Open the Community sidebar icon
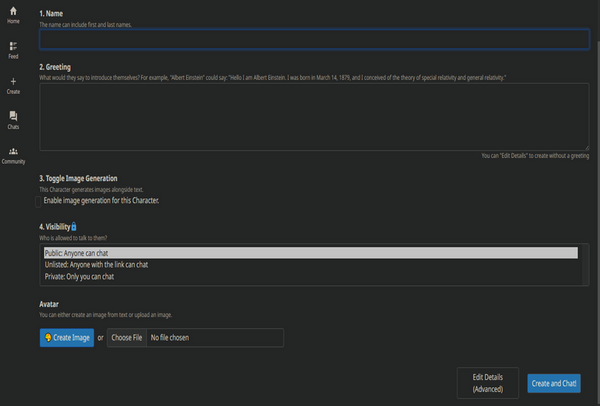600x406 pixels. point(13,154)
